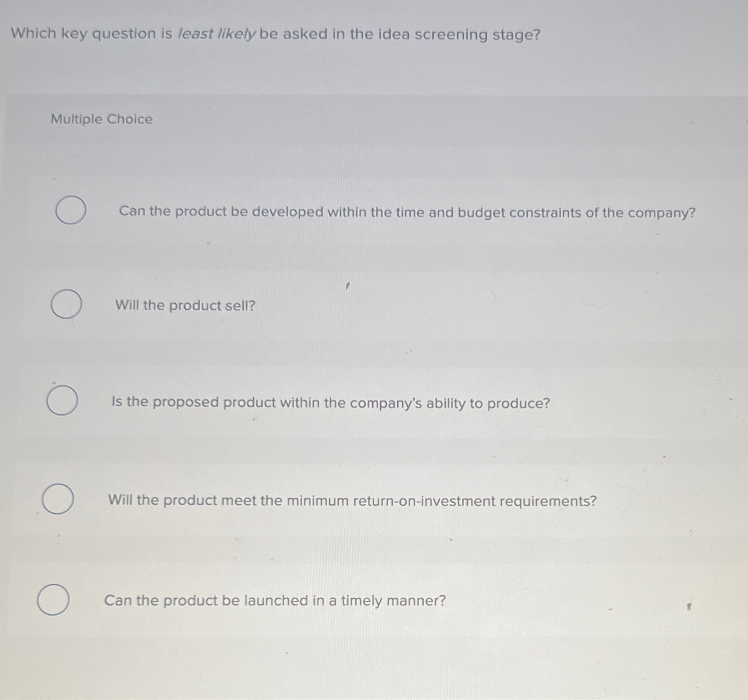
Task: Click the answer about return-on-investment requirements
Action: tap(351, 502)
